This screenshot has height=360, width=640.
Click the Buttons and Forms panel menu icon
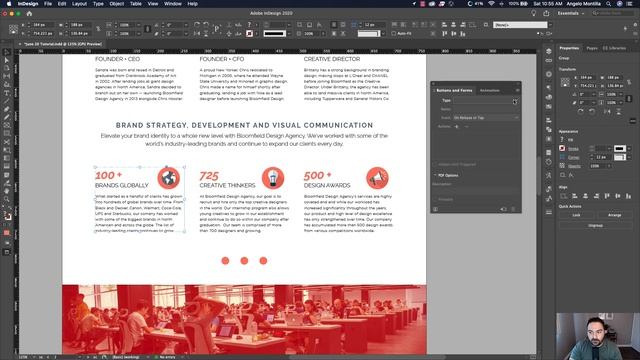(517, 90)
